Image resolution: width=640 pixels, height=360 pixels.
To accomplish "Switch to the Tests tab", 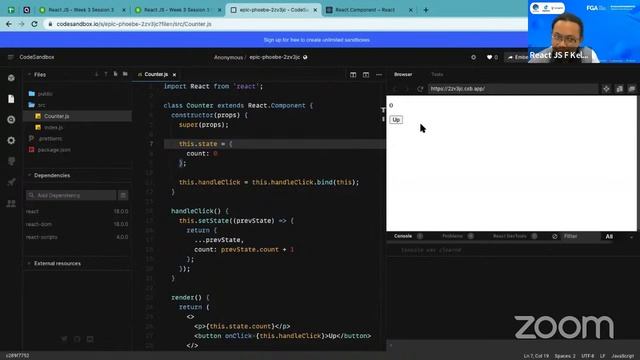I will [437, 75].
